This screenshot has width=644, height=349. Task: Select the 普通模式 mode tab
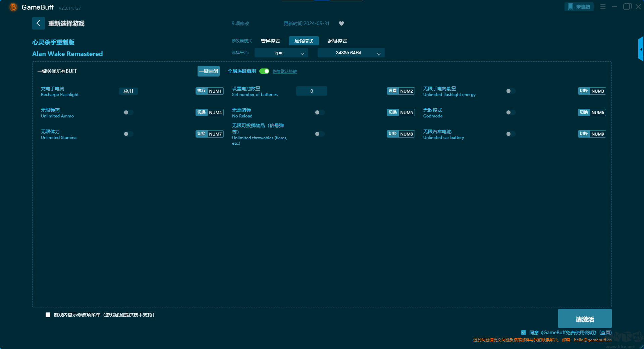pos(270,41)
